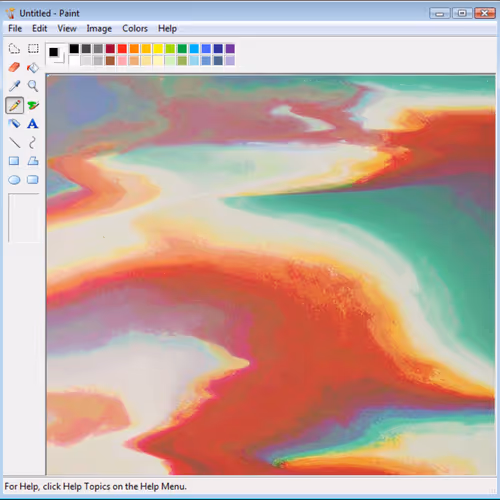Choose the Curve tool

(32, 143)
